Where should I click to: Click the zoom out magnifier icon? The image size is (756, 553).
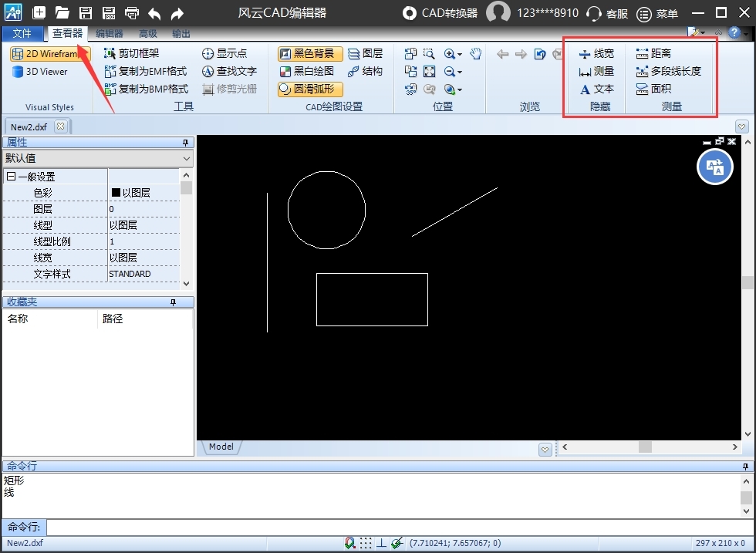click(449, 72)
